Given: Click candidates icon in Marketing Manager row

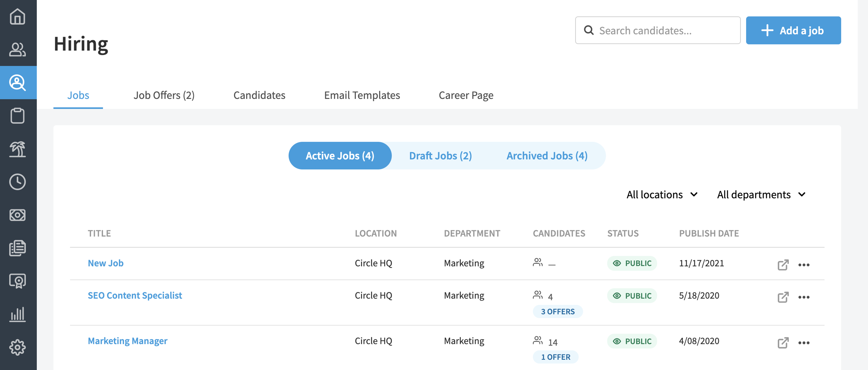Looking at the screenshot, I should point(538,340).
